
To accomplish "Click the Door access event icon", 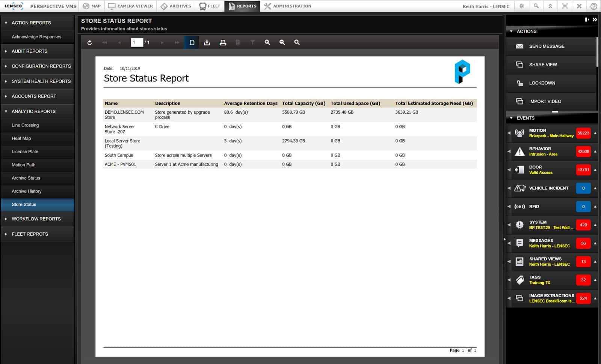I will [x=519, y=170].
